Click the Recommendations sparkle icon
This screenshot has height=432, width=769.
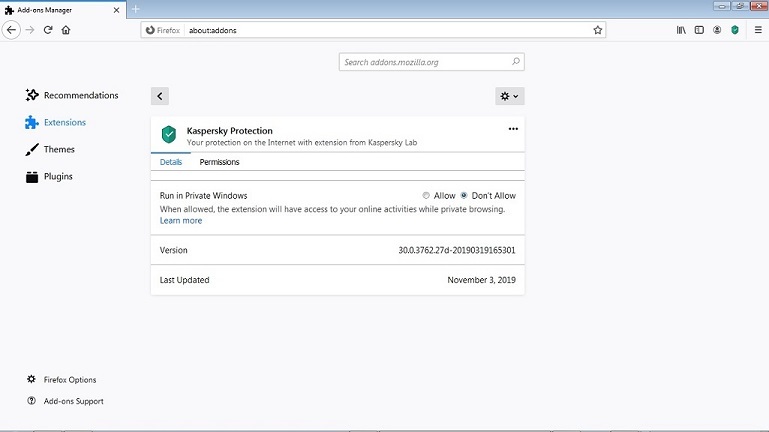pos(32,95)
